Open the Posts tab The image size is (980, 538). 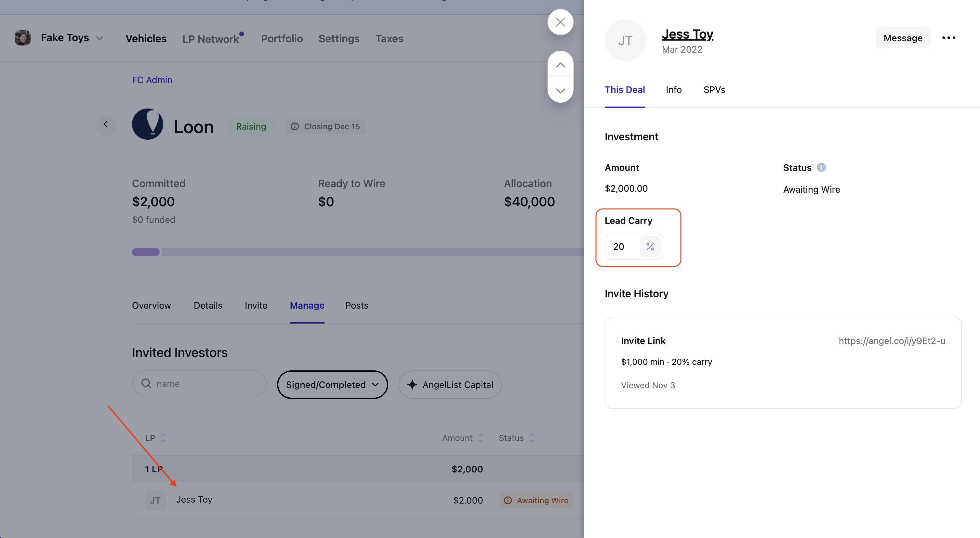(356, 305)
